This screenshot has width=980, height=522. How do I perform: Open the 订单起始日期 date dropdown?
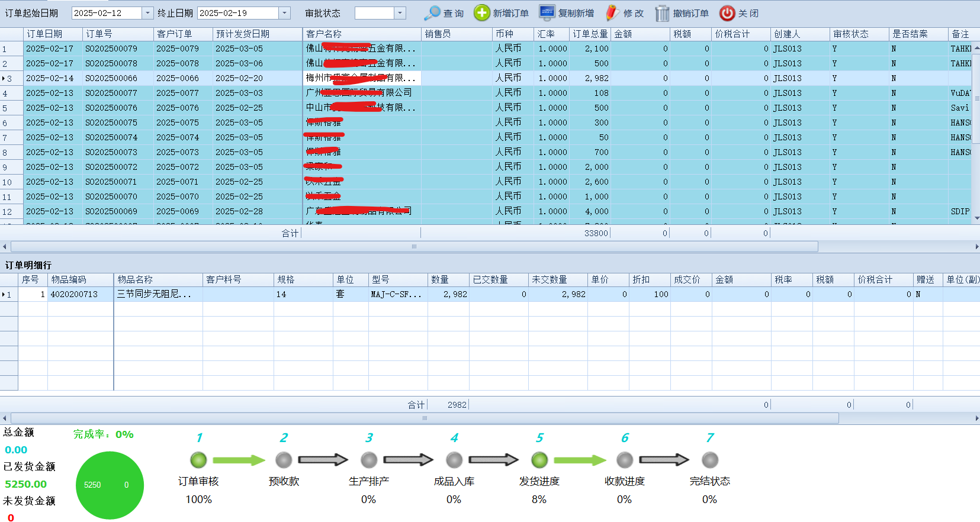pyautogui.click(x=148, y=13)
